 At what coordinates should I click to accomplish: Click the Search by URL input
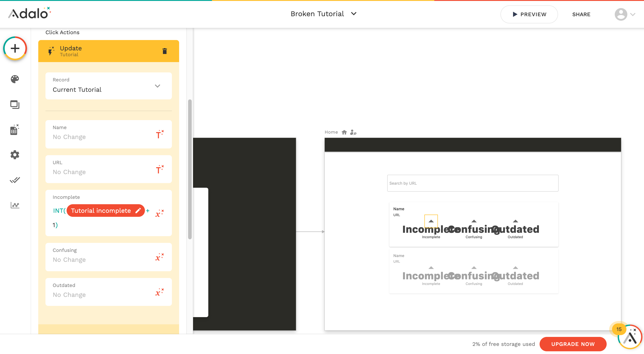(473, 183)
